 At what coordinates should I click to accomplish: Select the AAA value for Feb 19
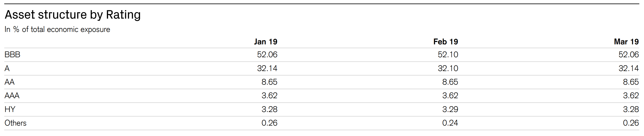coord(450,95)
